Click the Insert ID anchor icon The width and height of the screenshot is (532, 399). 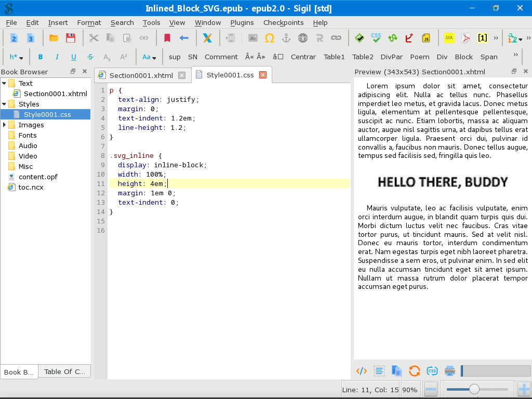pyautogui.click(x=286, y=38)
